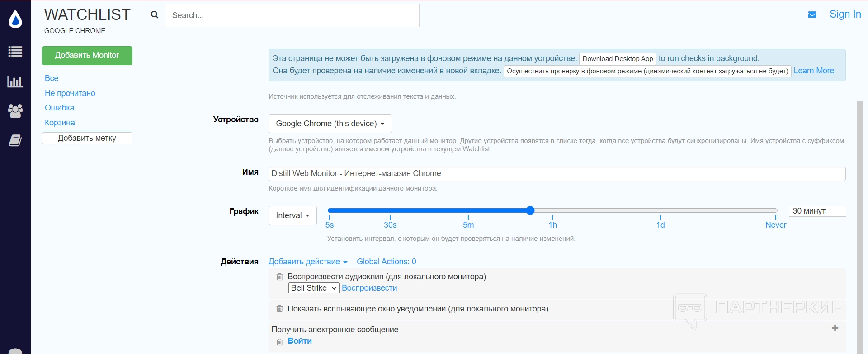Expand the Добавить действие menu
Viewport: 868px width, 354px height.
click(x=308, y=262)
